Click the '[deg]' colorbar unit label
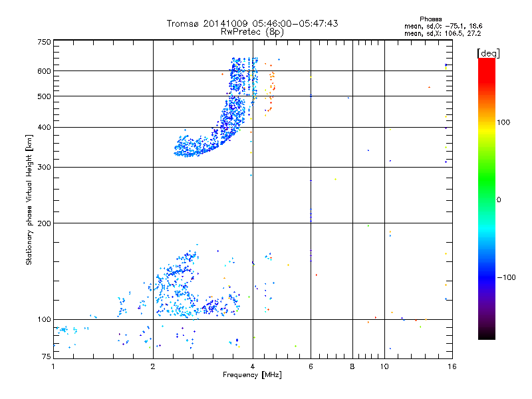 488,53
